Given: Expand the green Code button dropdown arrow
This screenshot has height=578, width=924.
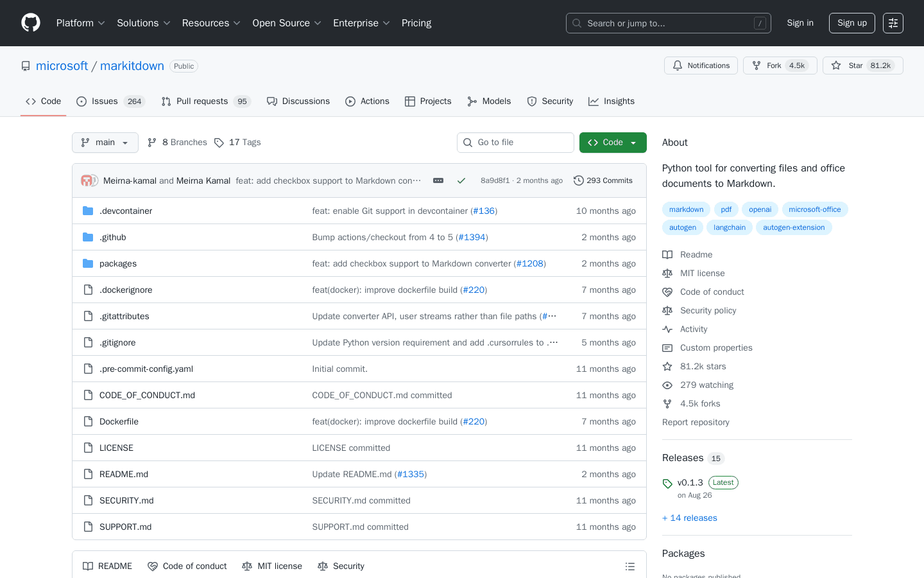Looking at the screenshot, I should coord(633,142).
